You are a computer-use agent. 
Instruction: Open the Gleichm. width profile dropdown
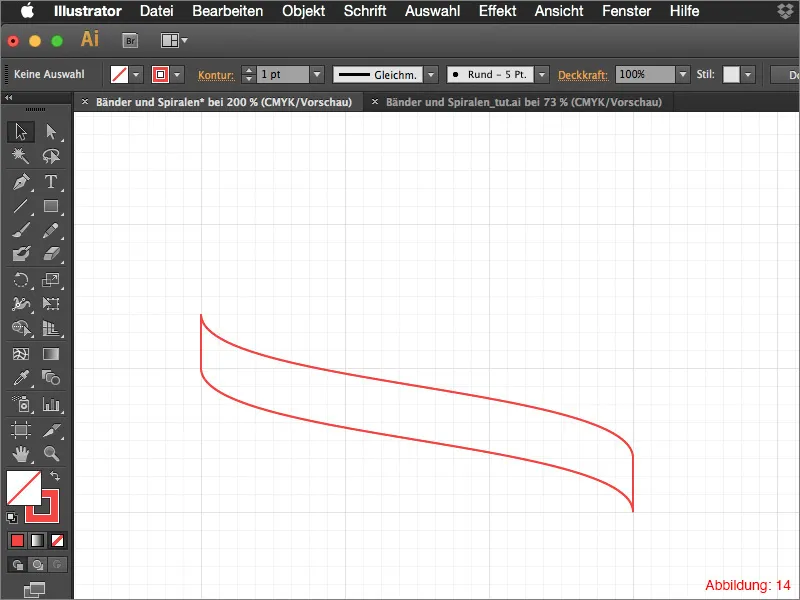point(431,74)
